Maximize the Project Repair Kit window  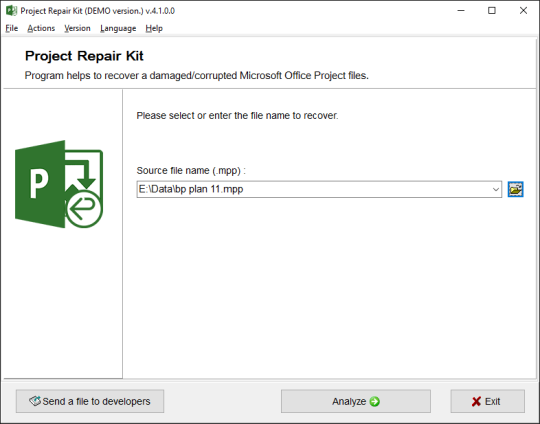492,11
